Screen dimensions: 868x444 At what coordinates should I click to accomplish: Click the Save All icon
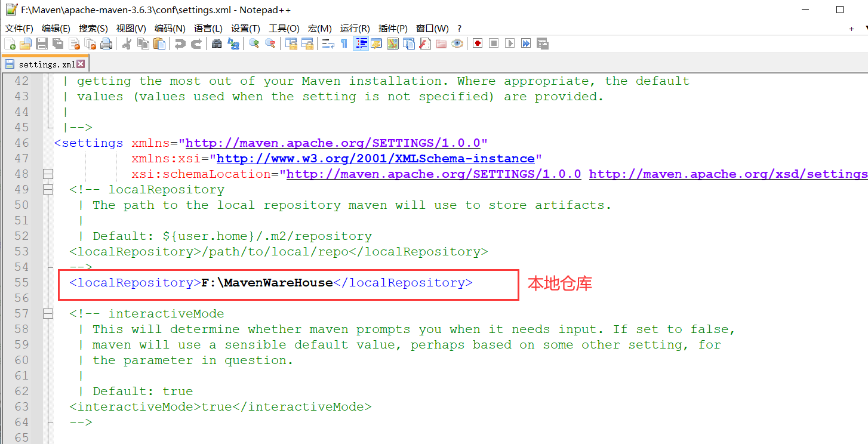[58, 44]
